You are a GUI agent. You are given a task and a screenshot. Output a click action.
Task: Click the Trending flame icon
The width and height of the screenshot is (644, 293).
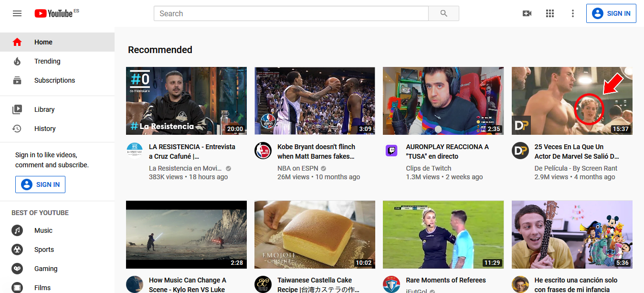17,61
